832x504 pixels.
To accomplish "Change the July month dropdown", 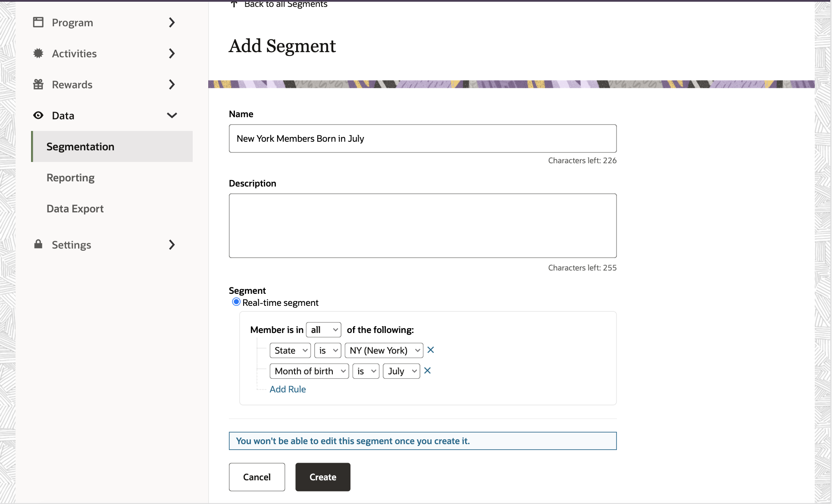I will pyautogui.click(x=400, y=371).
